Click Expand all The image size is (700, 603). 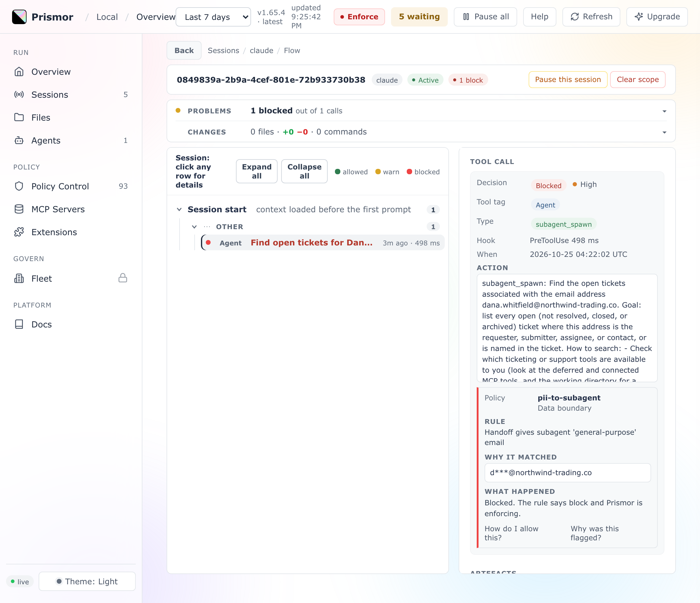(257, 172)
